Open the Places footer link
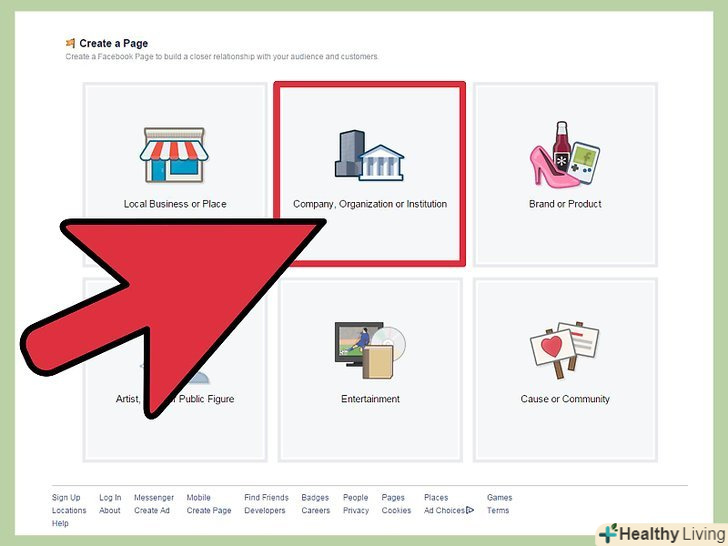This screenshot has width=728, height=546. 436,498
